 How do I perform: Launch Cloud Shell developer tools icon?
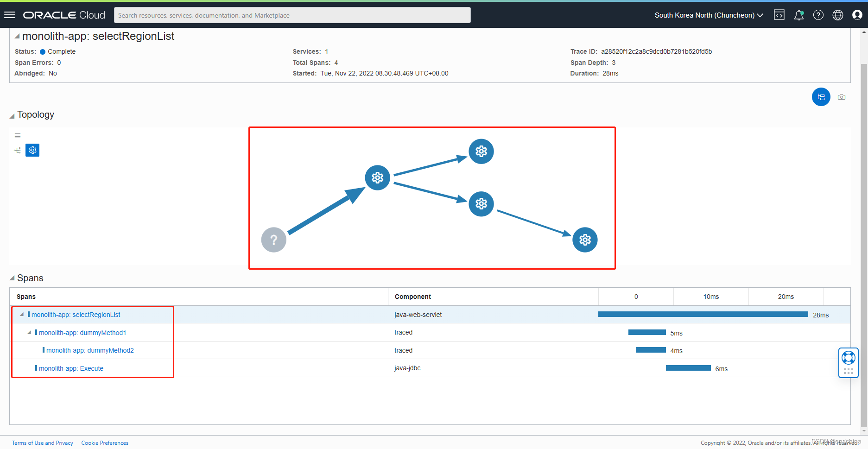(x=779, y=15)
